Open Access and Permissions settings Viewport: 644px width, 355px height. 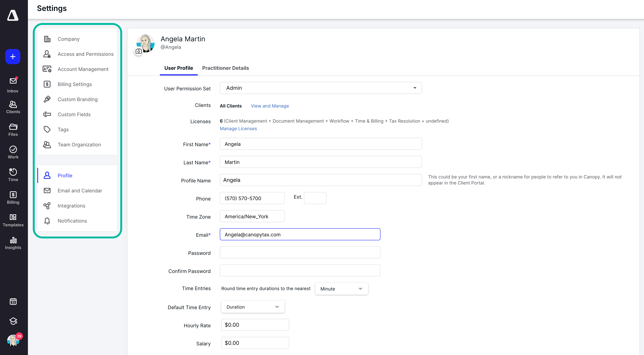[85, 54]
